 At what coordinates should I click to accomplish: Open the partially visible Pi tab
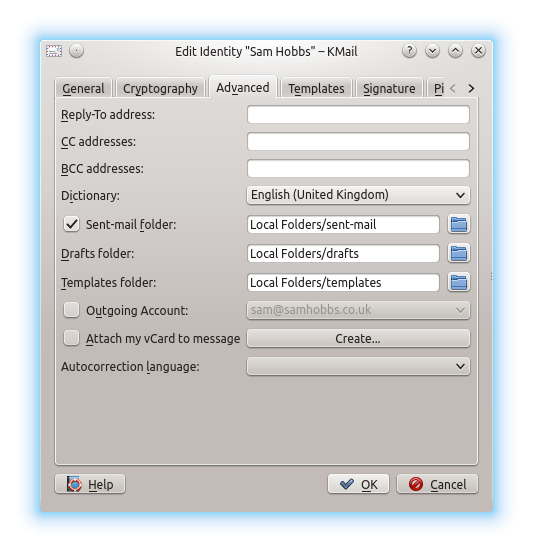[437, 88]
